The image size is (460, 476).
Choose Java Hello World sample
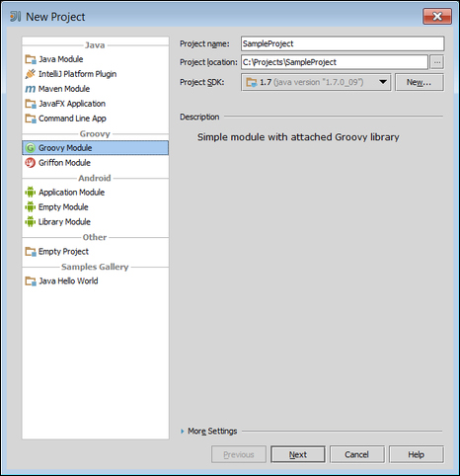(96, 281)
